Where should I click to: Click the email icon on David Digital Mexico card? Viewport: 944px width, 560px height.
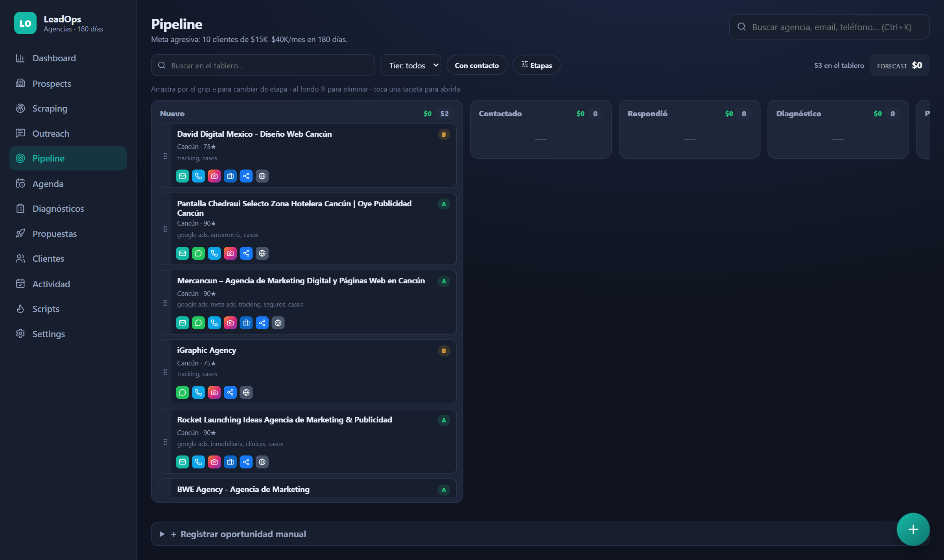183,176
